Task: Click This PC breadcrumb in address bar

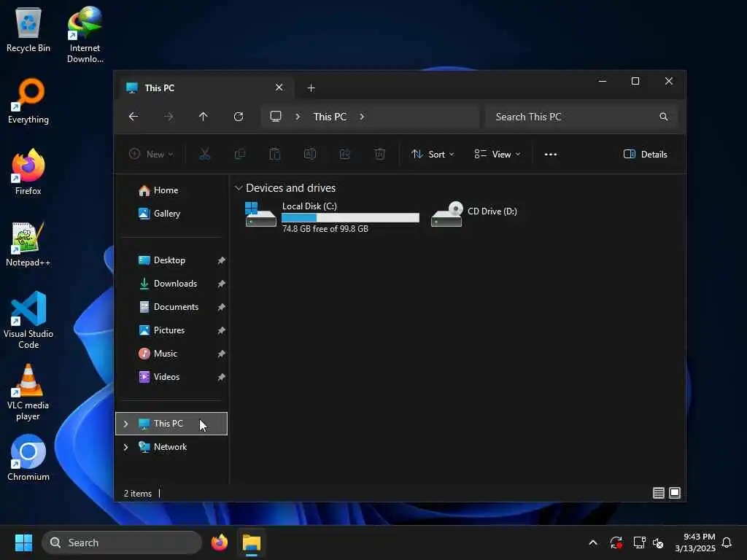Action: click(330, 117)
